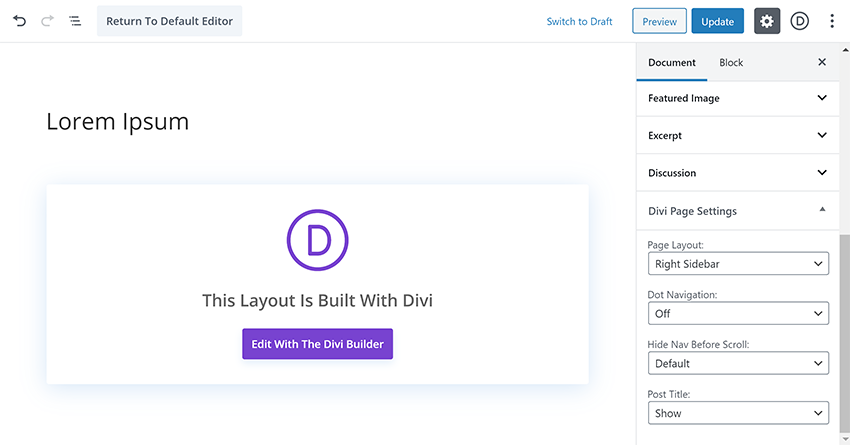Click the sidebar vertical scrollbar thumb
This screenshot has height=445, width=850.
(845, 333)
